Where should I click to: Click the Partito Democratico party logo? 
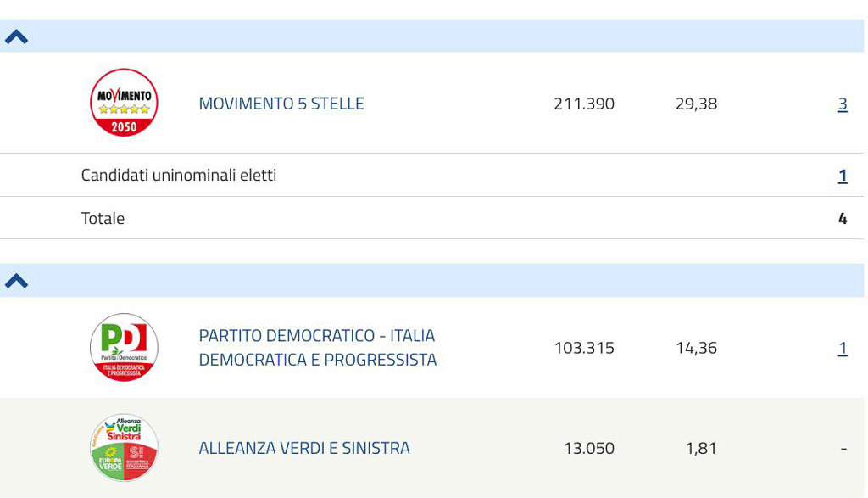coord(124,347)
